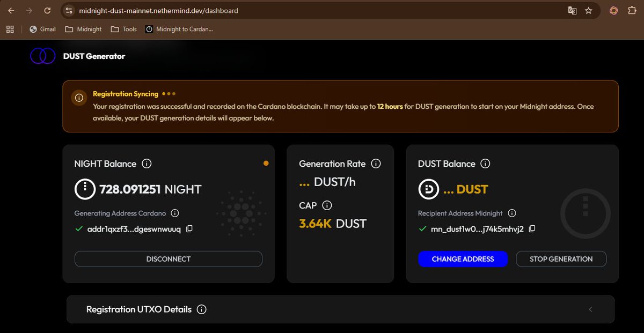Viewport: 644px width, 333px height.
Task: Click the addr1qxzf3...dgeswnwuuq address text
Action: pos(134,229)
